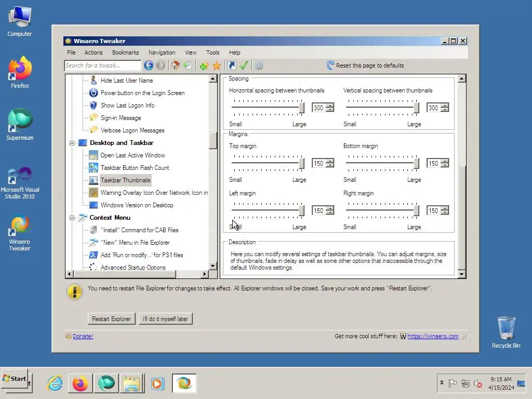The width and height of the screenshot is (532, 399).
Task: Select the Recycle Bin desktop icon
Action: tap(506, 332)
